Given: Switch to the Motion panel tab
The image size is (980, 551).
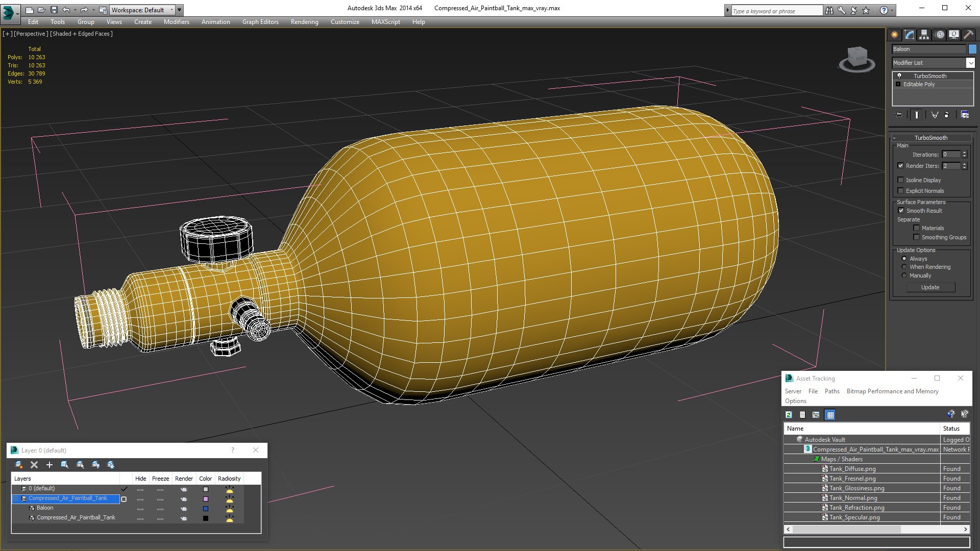Looking at the screenshot, I should pos(940,35).
